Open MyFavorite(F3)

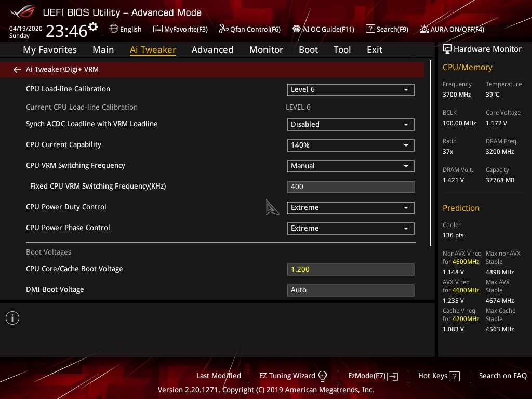coord(180,29)
